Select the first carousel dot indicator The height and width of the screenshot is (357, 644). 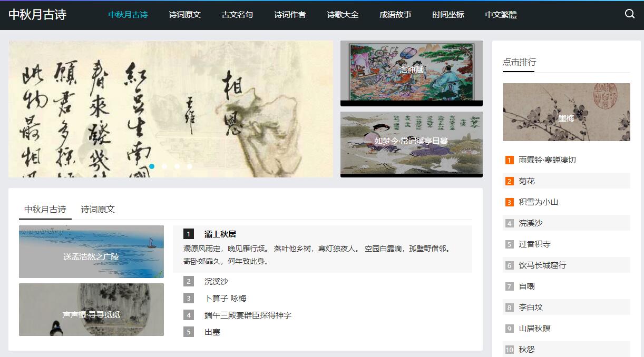[x=152, y=166]
